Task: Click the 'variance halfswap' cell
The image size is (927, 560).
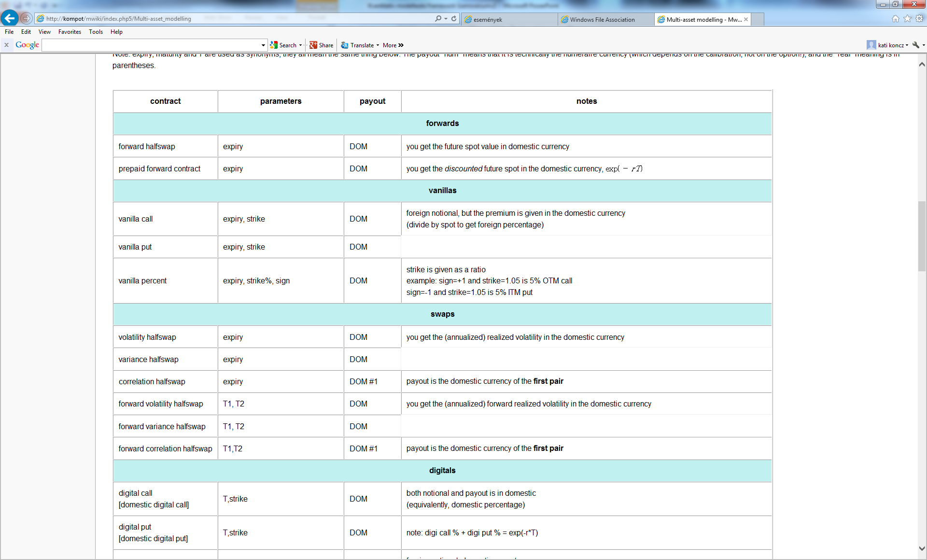Action: click(166, 359)
